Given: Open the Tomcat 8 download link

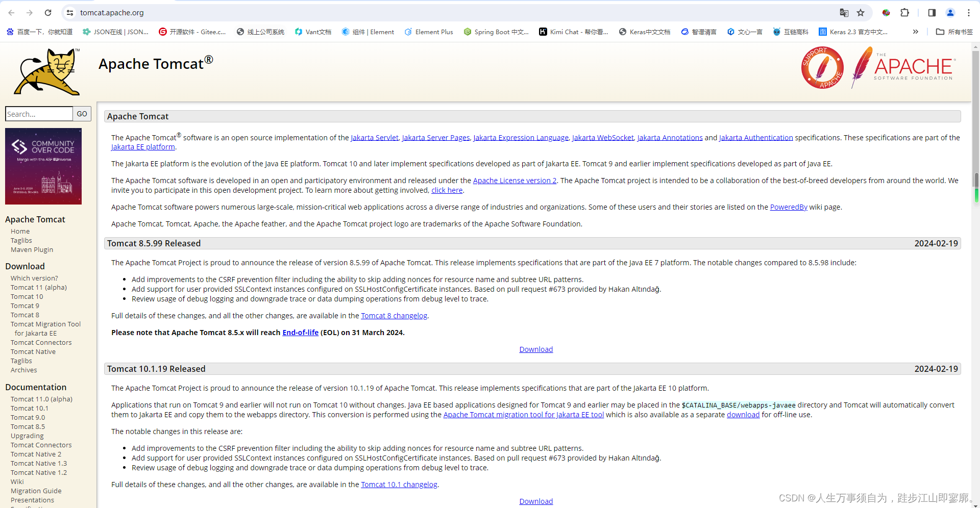Looking at the screenshot, I should click(x=25, y=315).
